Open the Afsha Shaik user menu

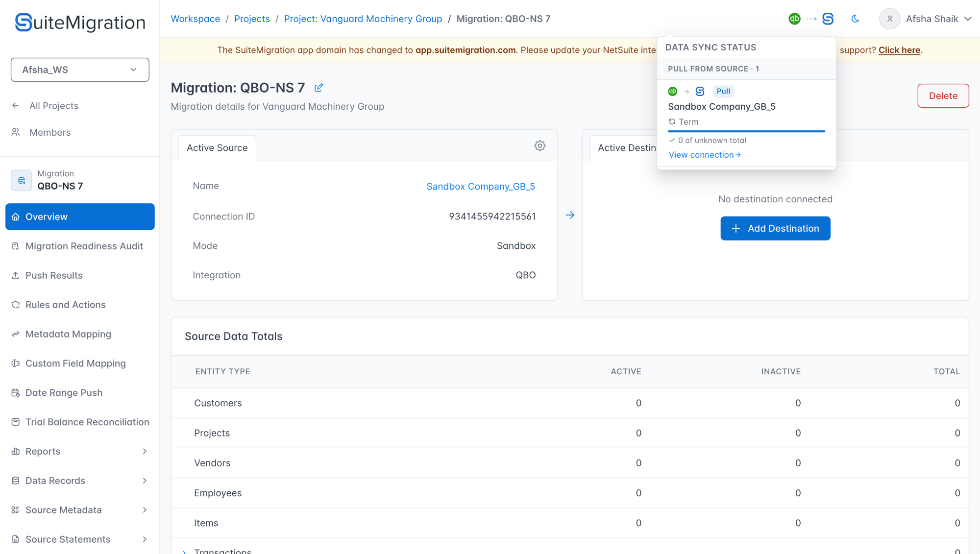pyautogui.click(x=925, y=19)
